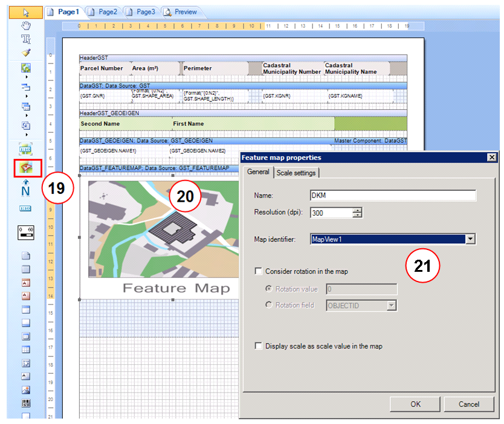Screen dimensions: 504x424
Task: Switch to the Scale settings tab
Action: (x=297, y=172)
